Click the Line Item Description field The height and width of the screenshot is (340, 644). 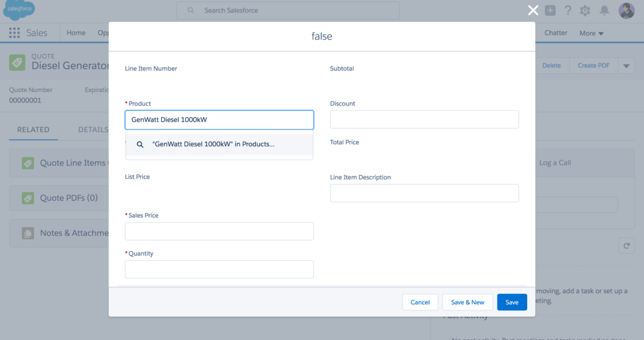click(x=425, y=193)
